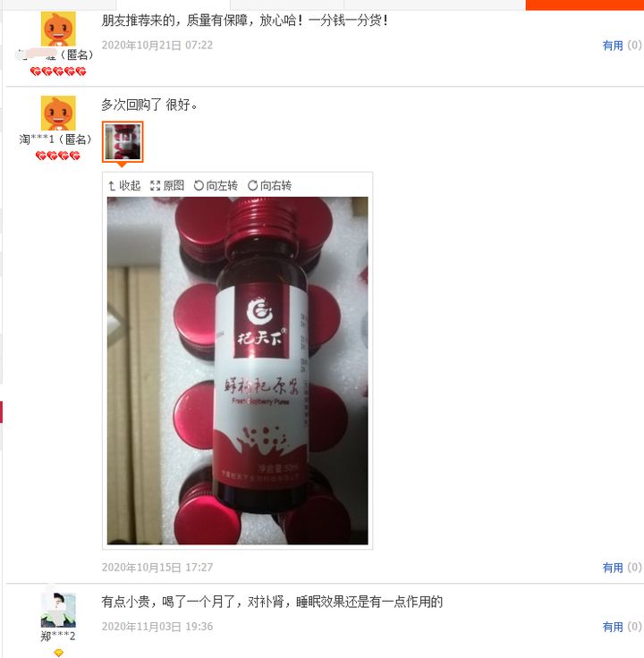Mark the October 15 review as 有用
The height and width of the screenshot is (658, 644).
click(613, 568)
